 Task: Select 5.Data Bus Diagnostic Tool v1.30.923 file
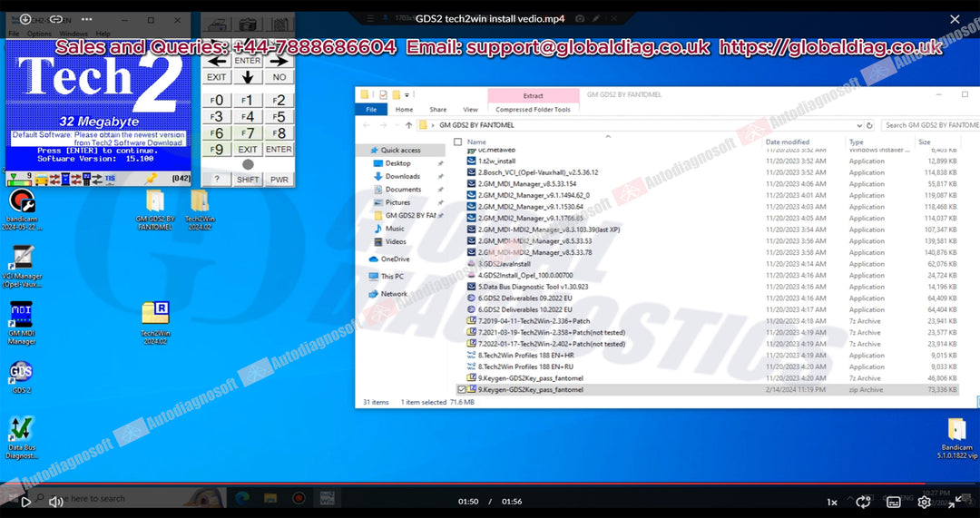(x=534, y=287)
